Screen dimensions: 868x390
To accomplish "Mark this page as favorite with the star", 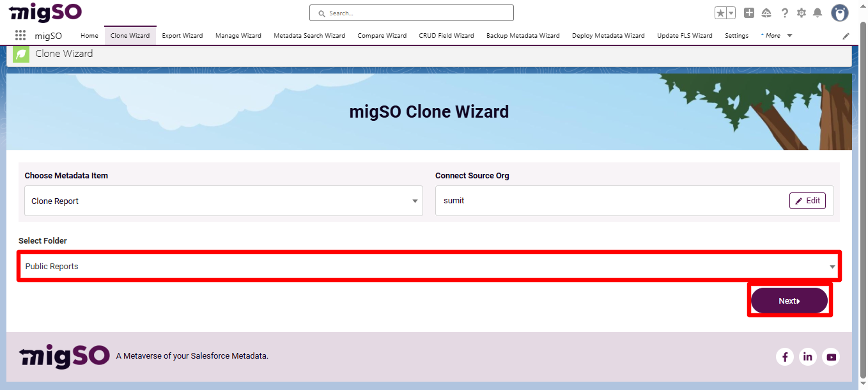I will [x=721, y=12].
